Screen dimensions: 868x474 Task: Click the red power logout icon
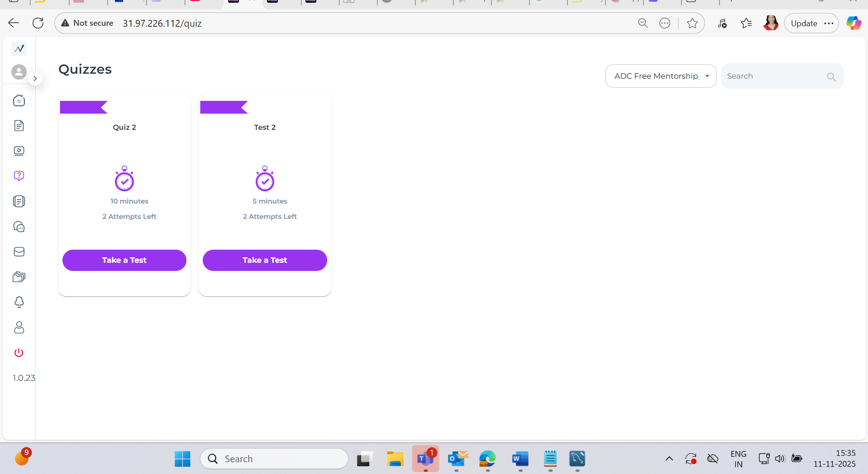19,353
